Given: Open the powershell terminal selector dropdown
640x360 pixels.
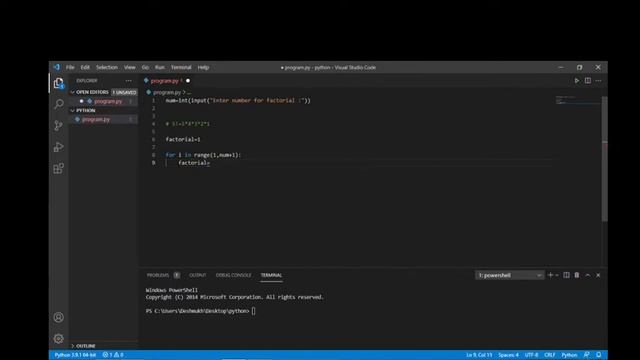Looking at the screenshot, I should tap(509, 275).
